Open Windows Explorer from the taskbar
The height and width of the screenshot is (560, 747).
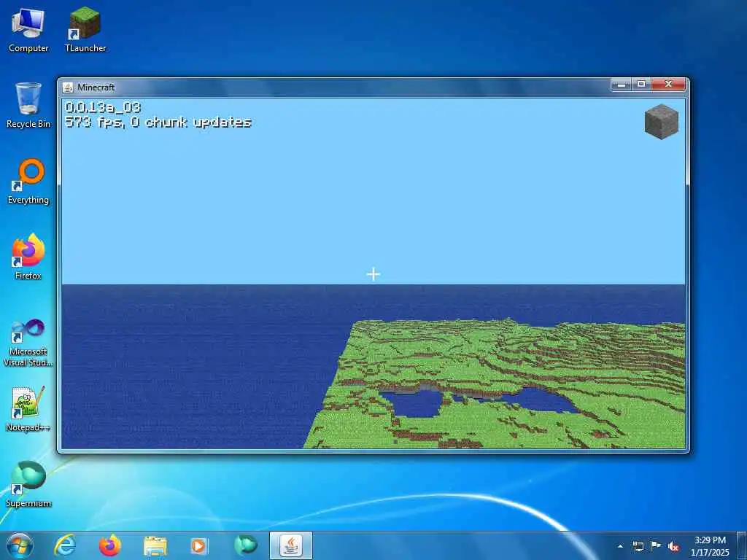click(x=155, y=546)
